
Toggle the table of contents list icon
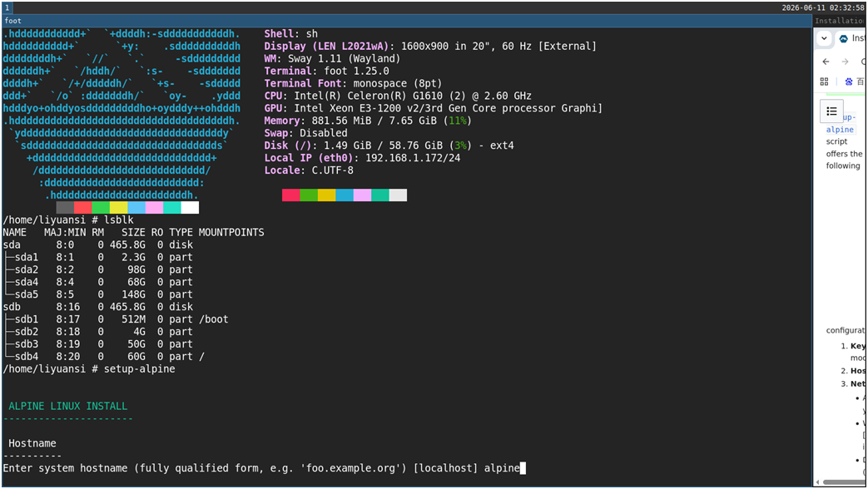pyautogui.click(x=831, y=111)
